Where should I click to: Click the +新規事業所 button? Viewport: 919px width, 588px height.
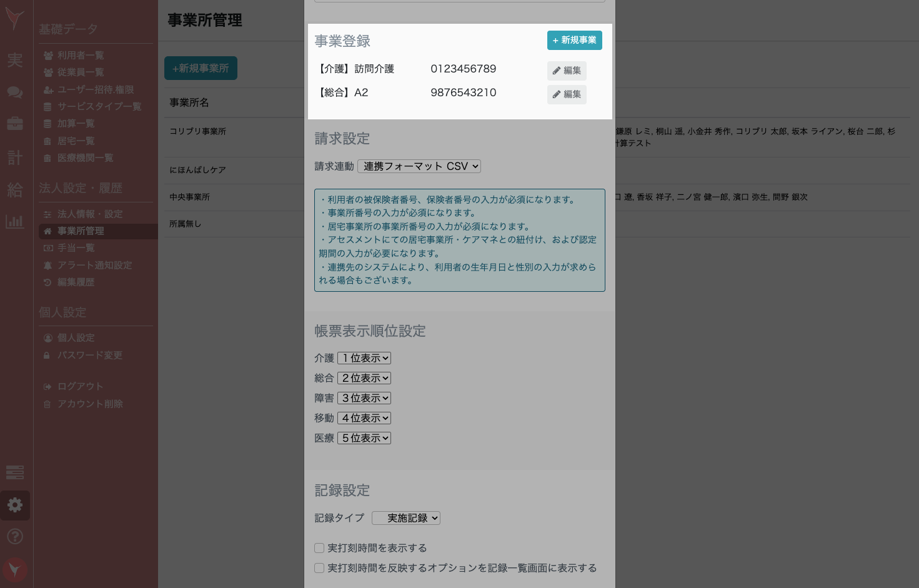(x=201, y=68)
